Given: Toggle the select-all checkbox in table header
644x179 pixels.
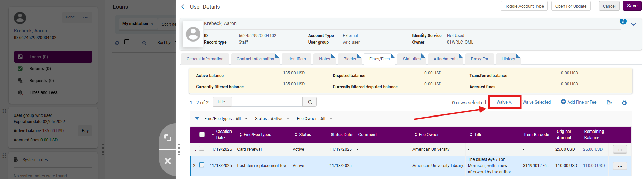Looking at the screenshot, I should (202, 134).
